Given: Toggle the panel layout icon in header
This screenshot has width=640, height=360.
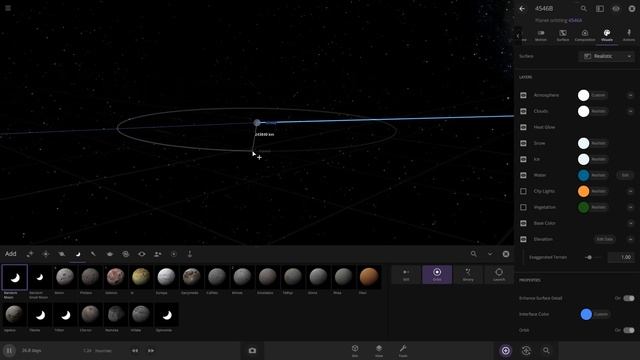Looking at the screenshot, I should (x=600, y=9).
